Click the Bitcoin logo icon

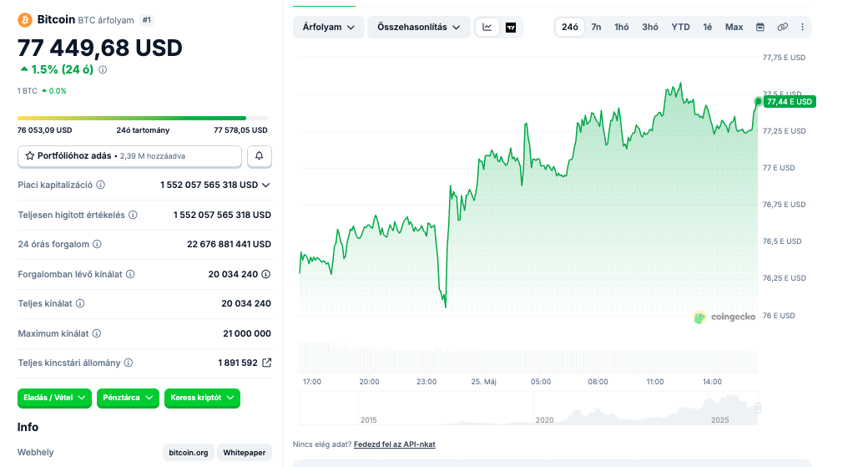point(25,20)
